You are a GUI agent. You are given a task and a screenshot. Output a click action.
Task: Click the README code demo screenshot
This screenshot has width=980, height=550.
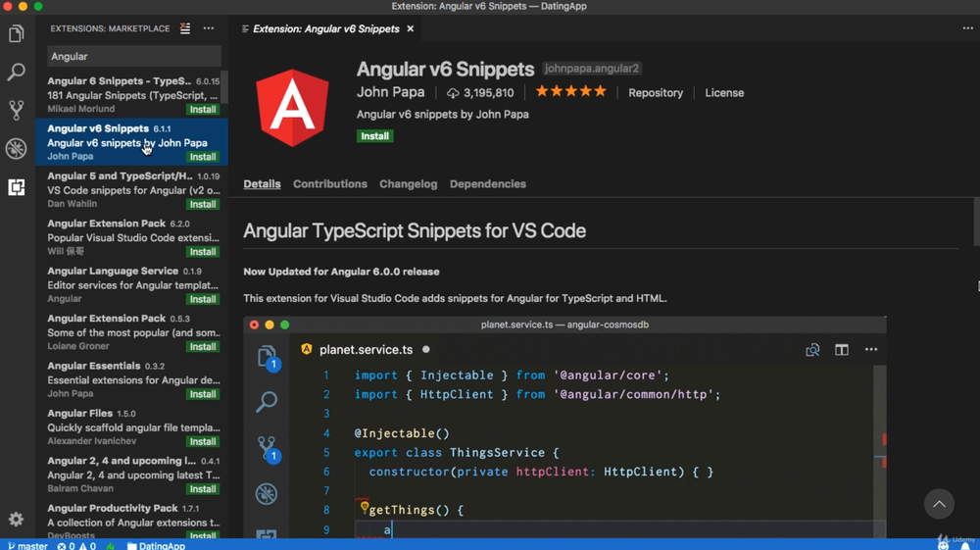[564, 426]
